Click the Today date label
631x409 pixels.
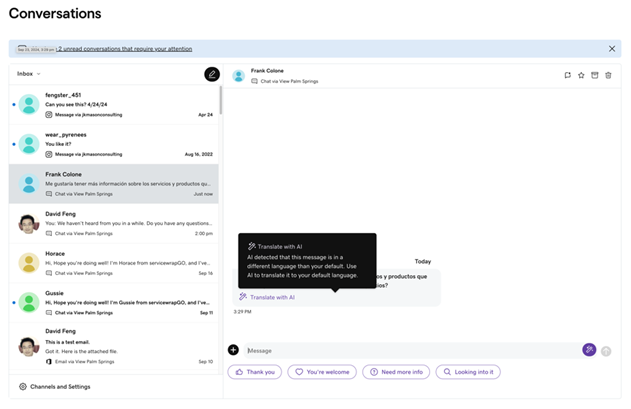click(423, 262)
